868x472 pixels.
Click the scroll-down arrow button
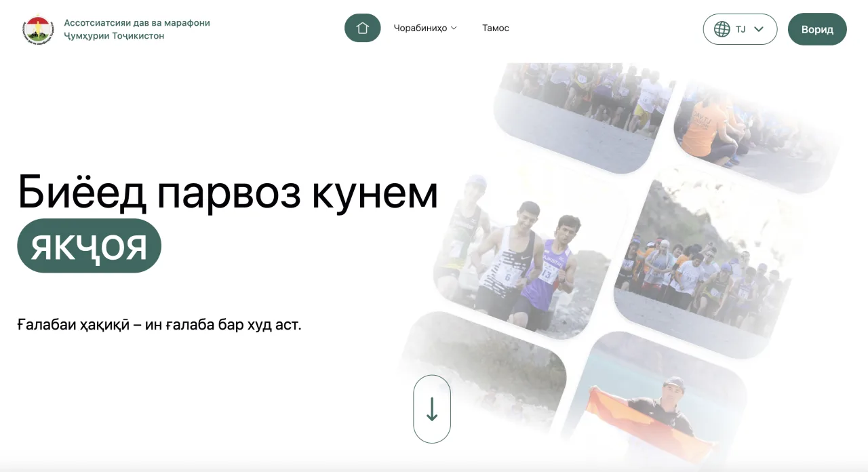pyautogui.click(x=432, y=409)
